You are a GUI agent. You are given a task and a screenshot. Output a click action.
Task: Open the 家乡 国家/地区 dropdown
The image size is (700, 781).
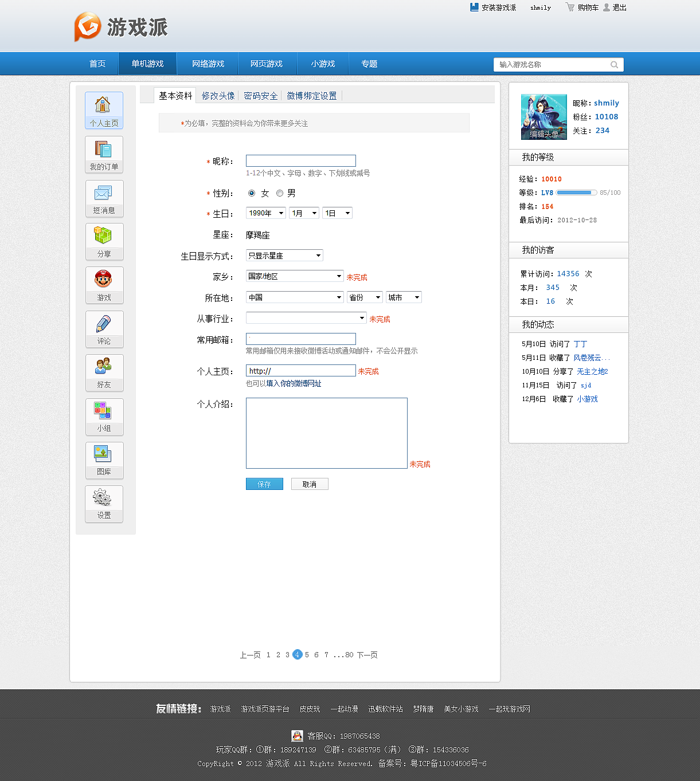tap(295, 276)
